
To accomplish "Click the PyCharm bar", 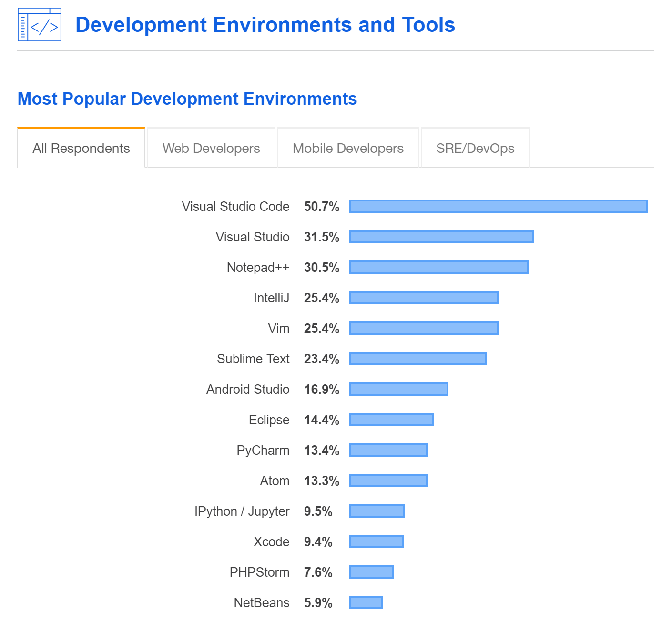I will point(388,450).
